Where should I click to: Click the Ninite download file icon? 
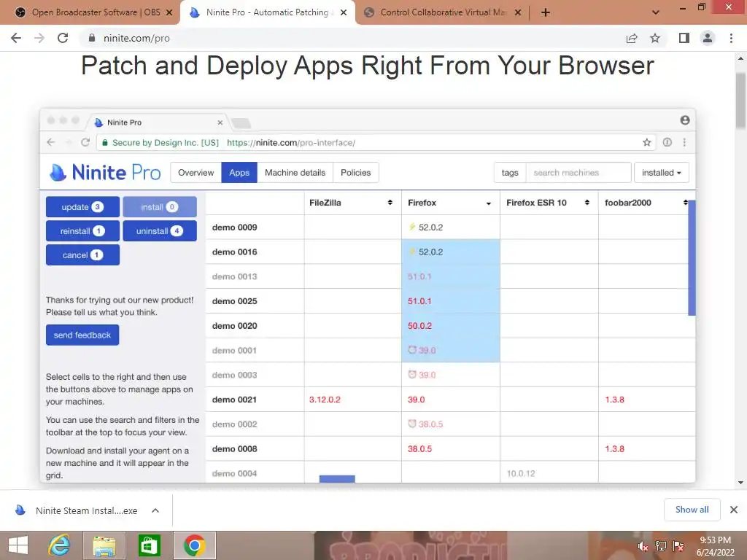[x=20, y=510]
